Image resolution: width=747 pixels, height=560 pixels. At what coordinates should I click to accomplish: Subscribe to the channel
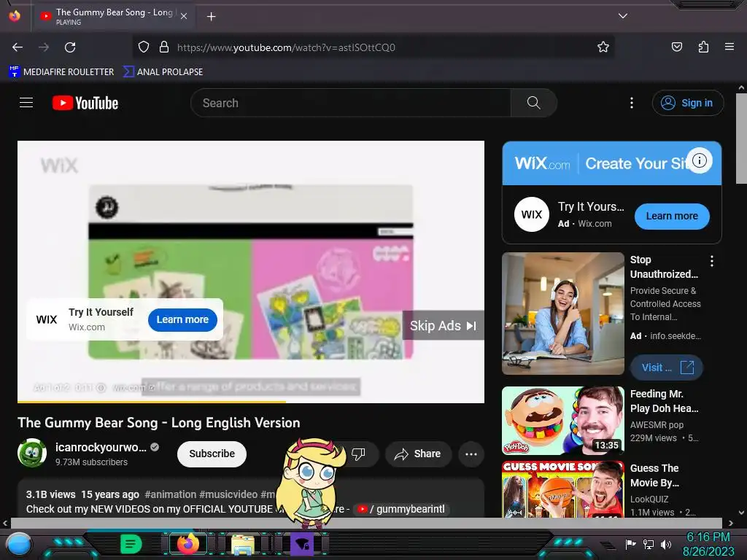212,454
